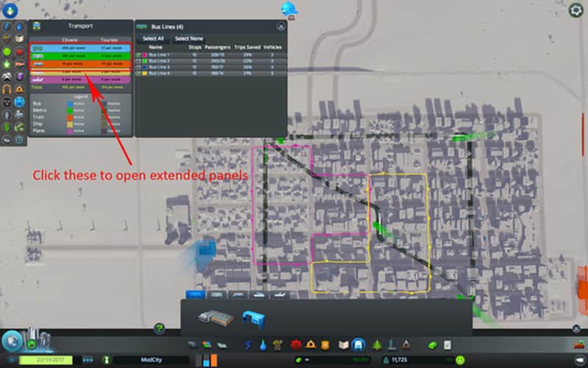The image size is (588, 368).
Task: Open the Electricity build menu
Action: (x=245, y=344)
